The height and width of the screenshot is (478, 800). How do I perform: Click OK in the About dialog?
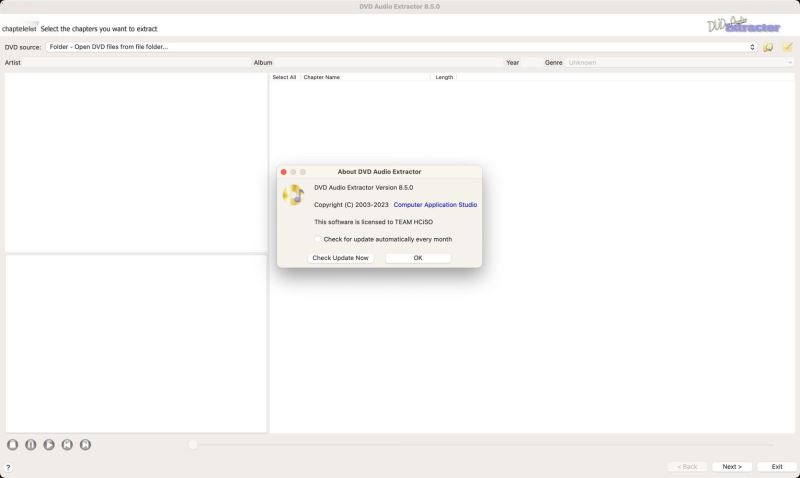pyautogui.click(x=418, y=258)
